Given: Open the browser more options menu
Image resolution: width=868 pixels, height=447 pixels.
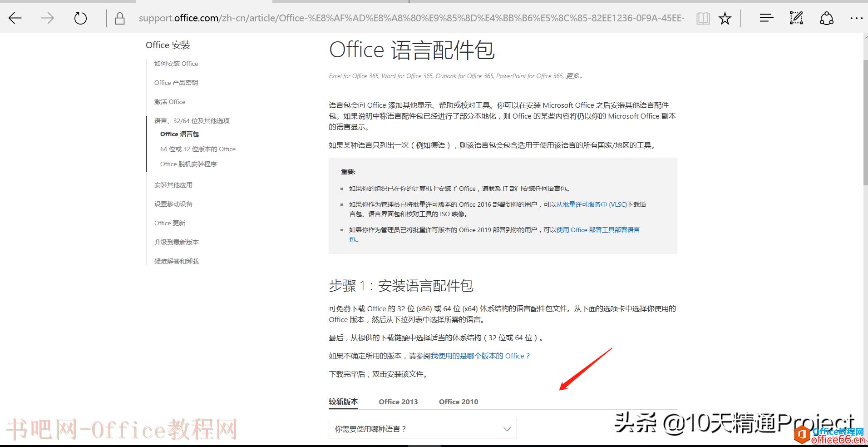Looking at the screenshot, I should [x=856, y=18].
